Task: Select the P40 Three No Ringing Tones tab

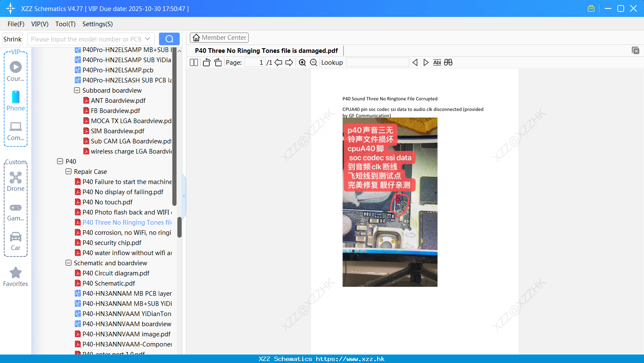Action: [x=266, y=51]
